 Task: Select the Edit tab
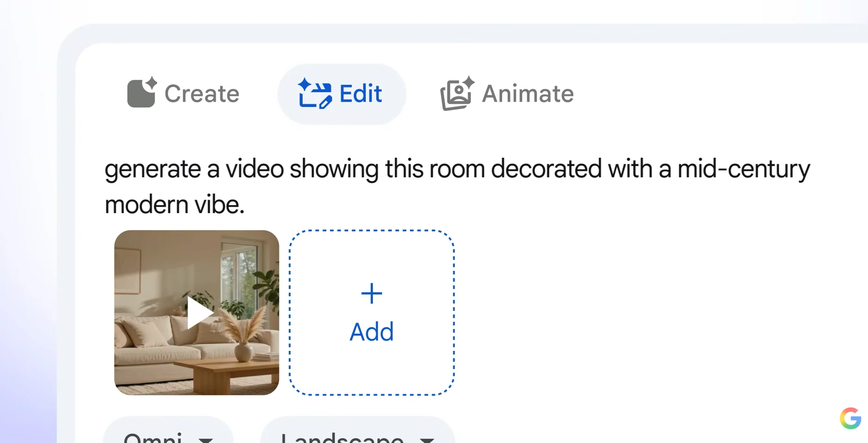coord(342,94)
